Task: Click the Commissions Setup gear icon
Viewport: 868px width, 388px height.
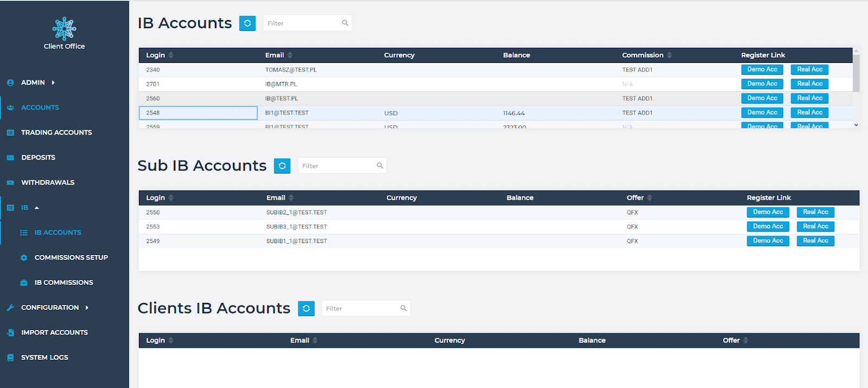Action: 24,258
